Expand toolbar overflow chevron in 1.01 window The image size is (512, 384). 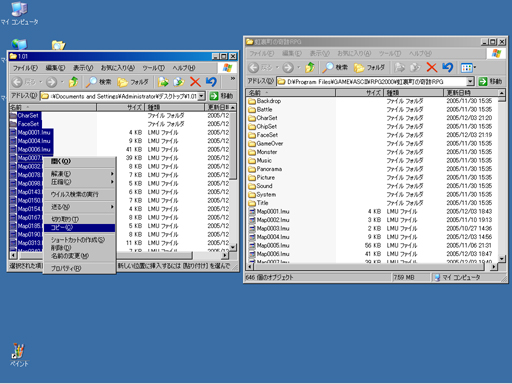[233, 78]
